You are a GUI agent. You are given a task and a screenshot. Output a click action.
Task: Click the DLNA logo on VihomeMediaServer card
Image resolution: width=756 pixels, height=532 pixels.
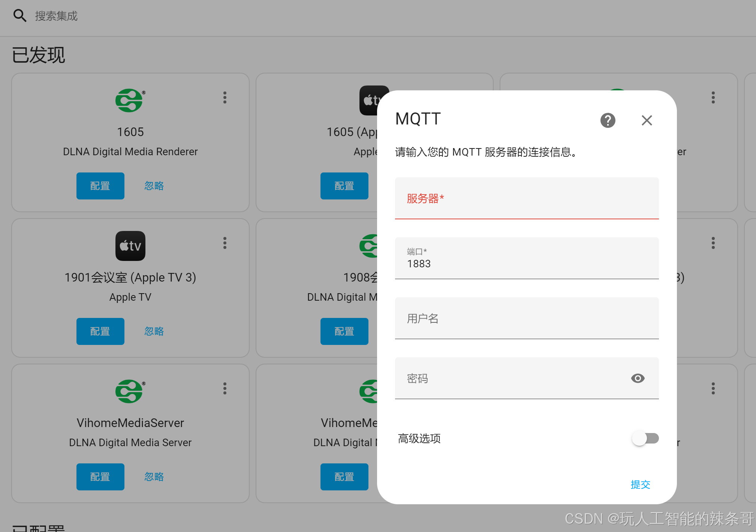point(129,391)
